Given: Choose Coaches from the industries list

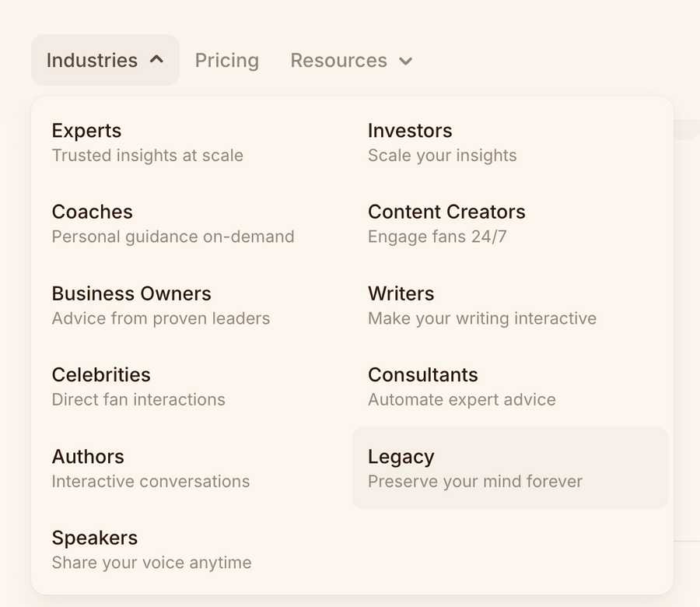Looking at the screenshot, I should [92, 212].
